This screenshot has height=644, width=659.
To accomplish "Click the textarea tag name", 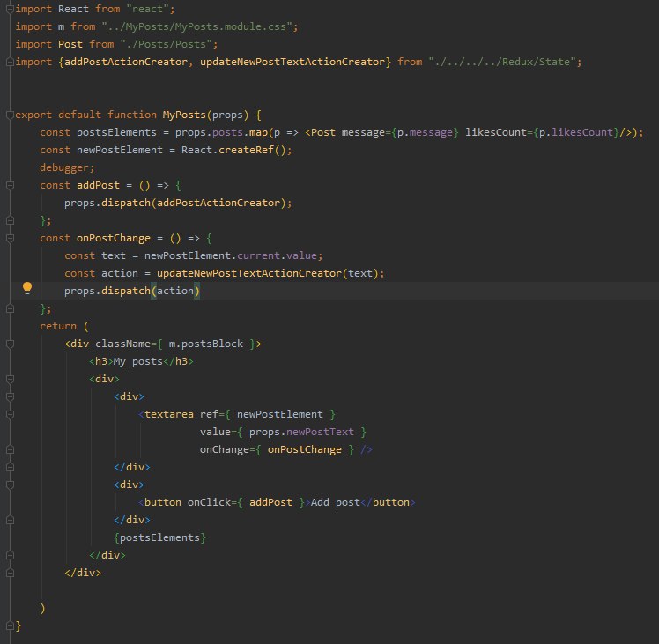I will coord(169,414).
